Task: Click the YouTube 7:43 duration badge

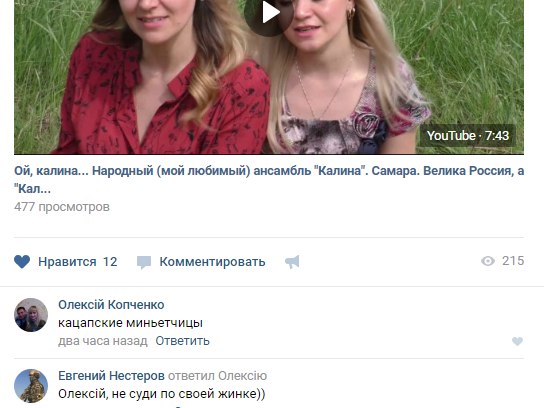Action: 468,136
